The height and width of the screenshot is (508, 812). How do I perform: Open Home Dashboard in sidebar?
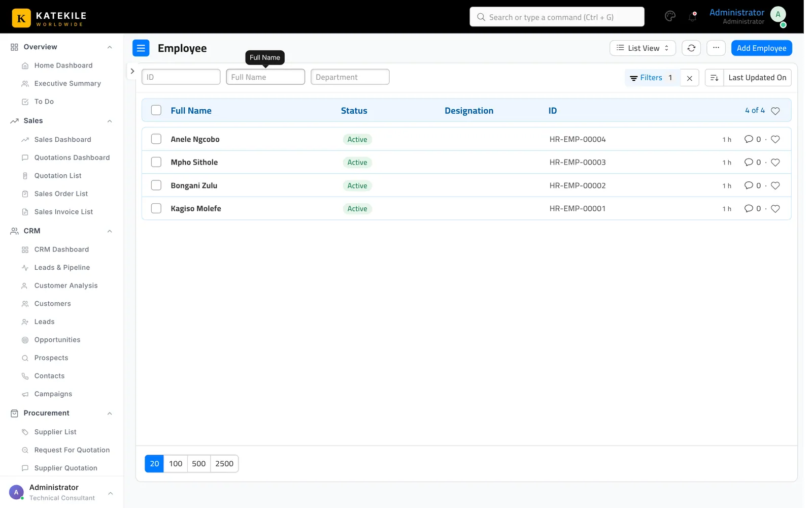(x=63, y=66)
